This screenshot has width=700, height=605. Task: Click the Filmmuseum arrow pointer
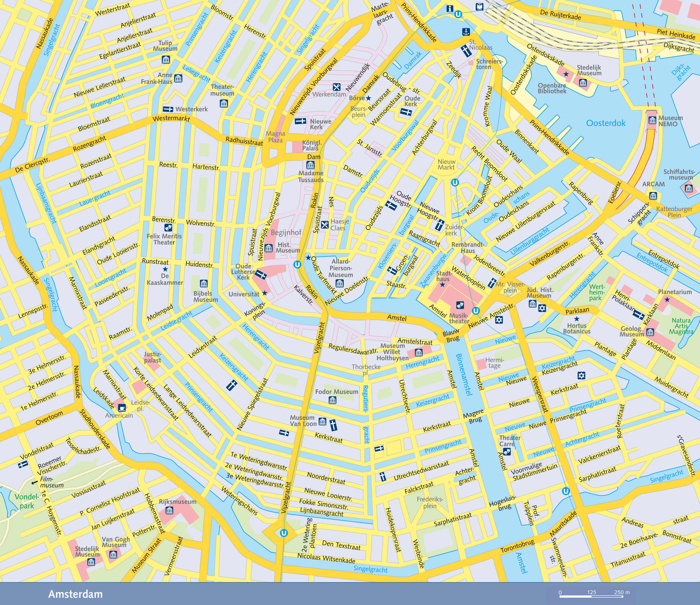point(34,483)
